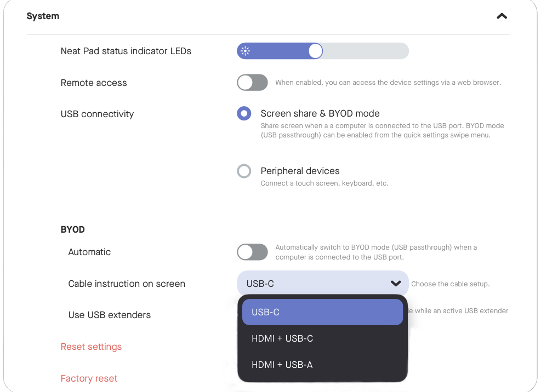
Task: Click the cable dropdown arrow icon
Action: coord(396,284)
